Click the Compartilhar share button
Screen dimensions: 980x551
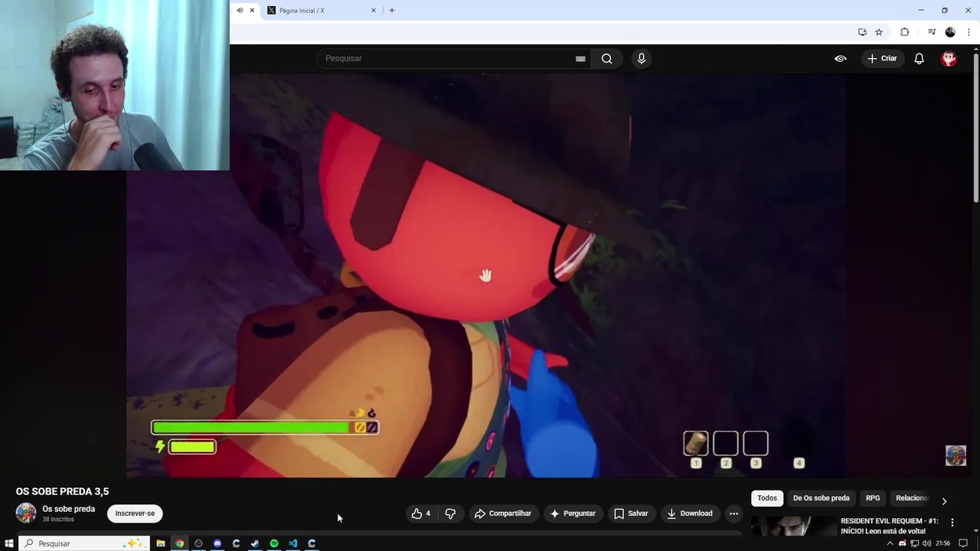(502, 514)
